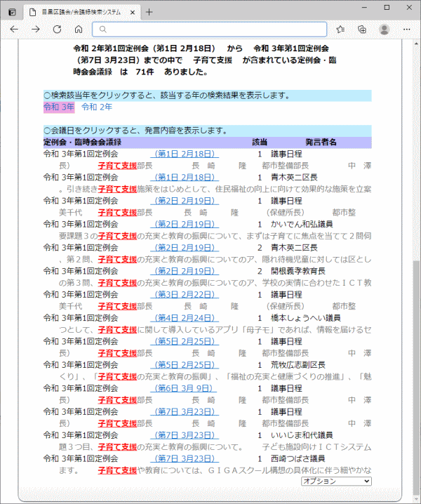Viewport: 421px width, 504px height.
Task: Open 第6日 3月 9日 meeting link
Action: [x=184, y=389]
